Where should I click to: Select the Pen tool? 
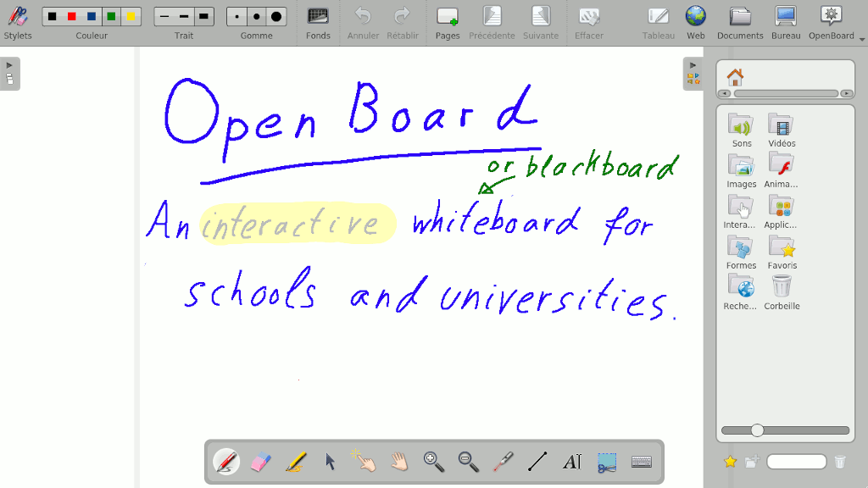click(225, 462)
